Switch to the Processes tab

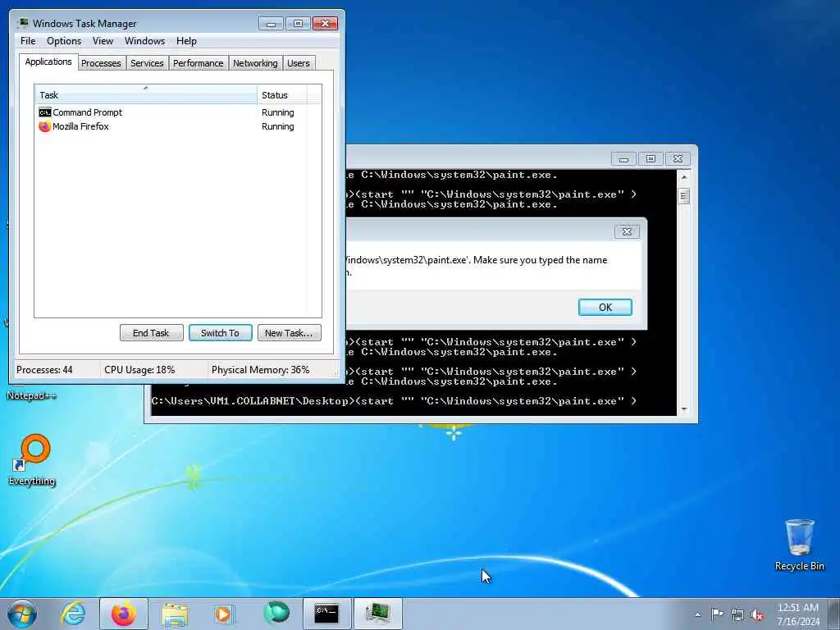101,63
